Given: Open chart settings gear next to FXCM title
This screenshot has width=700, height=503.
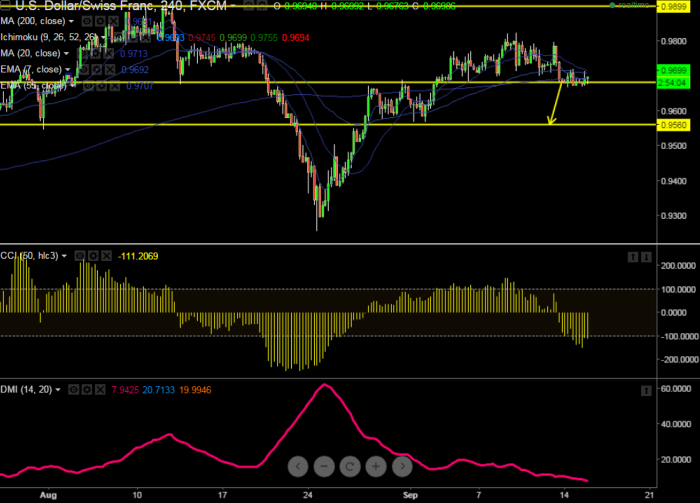Looking at the screenshot, I should tap(262, 6).
